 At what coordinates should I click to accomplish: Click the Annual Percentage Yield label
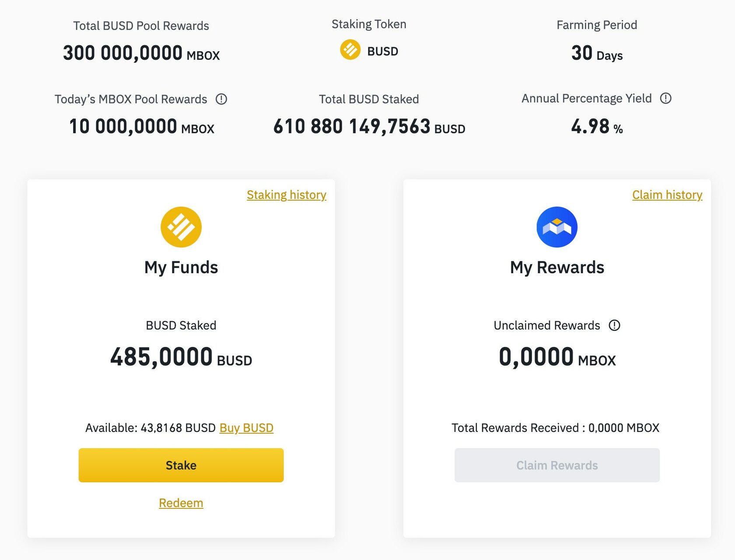click(587, 99)
